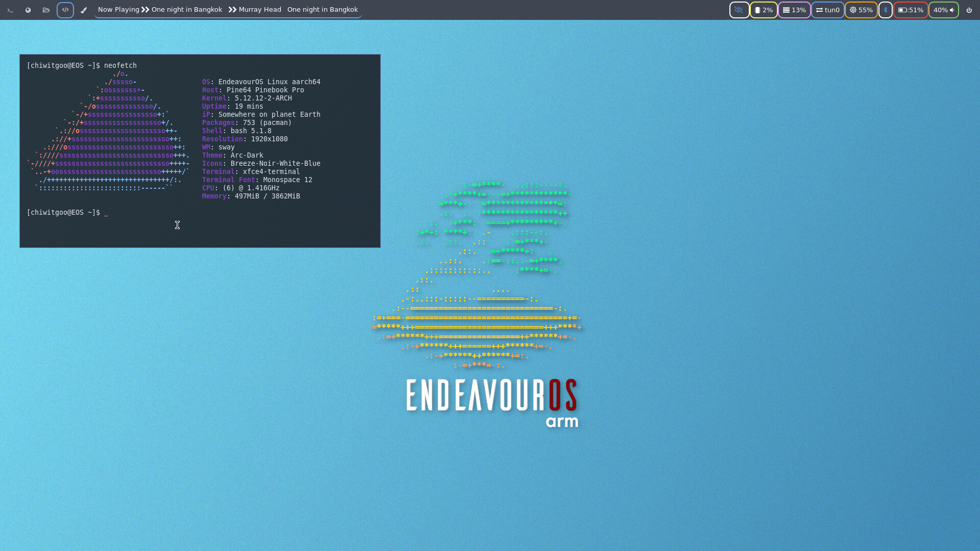Click the battery 51% indicator
Viewport: 980px width, 551px height.
[x=911, y=10]
